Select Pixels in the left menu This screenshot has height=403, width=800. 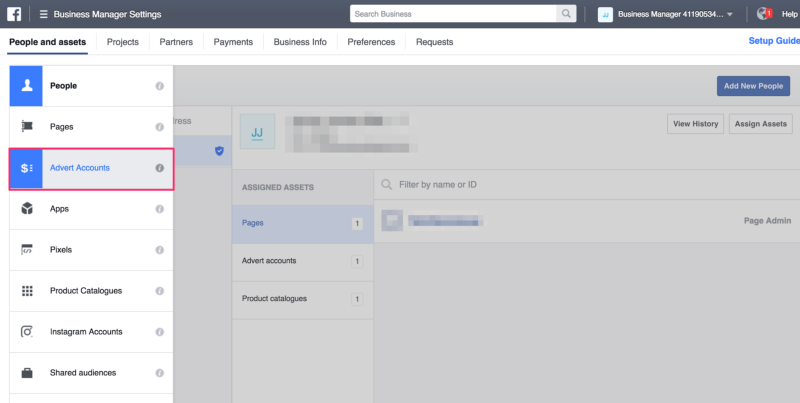[x=91, y=250]
